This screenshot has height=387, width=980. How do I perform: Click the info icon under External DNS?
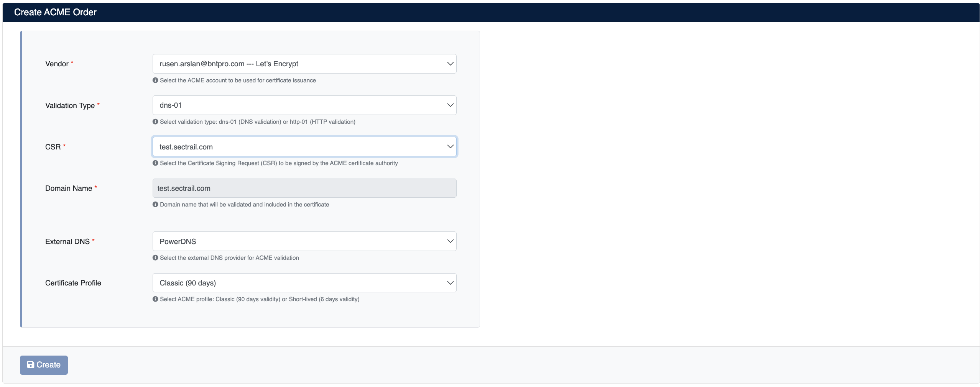(155, 258)
